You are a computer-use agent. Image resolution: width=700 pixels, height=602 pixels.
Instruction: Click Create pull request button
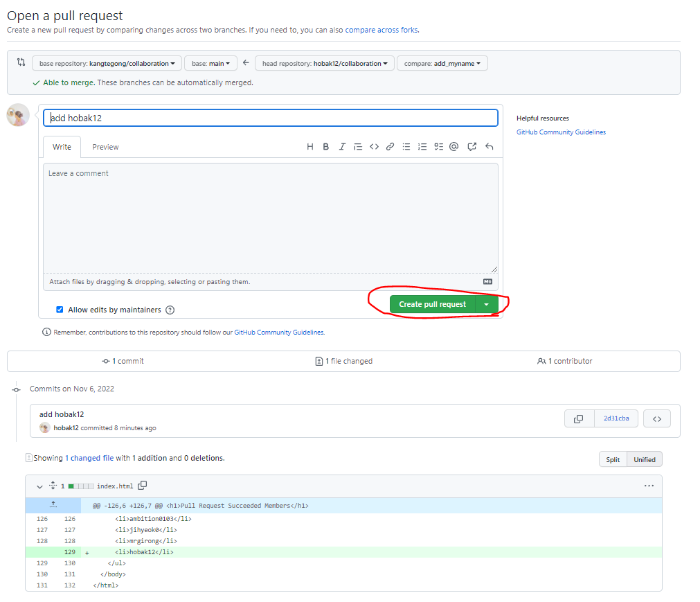[x=432, y=305]
